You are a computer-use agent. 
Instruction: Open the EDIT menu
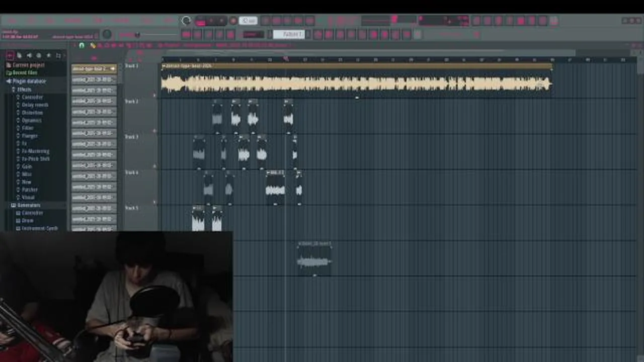coord(30,21)
